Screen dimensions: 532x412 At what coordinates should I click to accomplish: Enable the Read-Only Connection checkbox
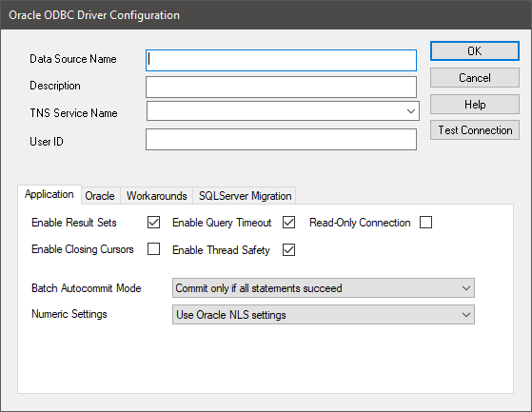click(425, 223)
